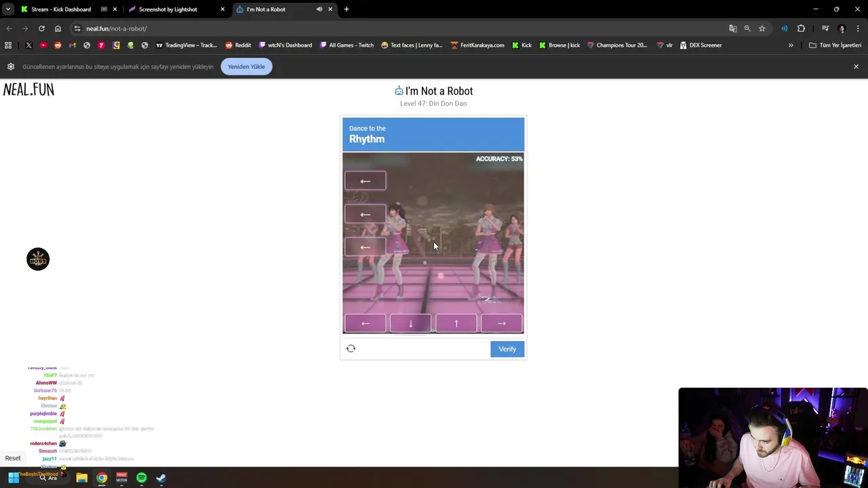Image resolution: width=868 pixels, height=488 pixels.
Task: Click the down arrow dance button
Action: pyautogui.click(x=410, y=323)
